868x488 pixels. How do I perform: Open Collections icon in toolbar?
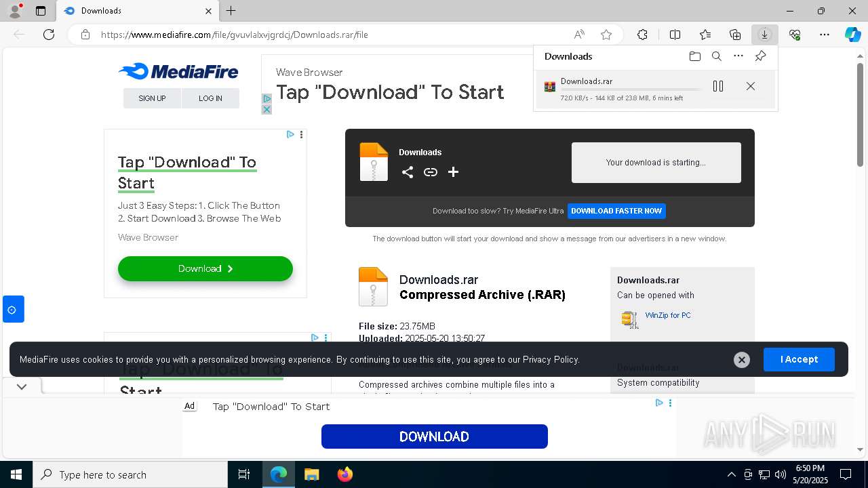735,35
